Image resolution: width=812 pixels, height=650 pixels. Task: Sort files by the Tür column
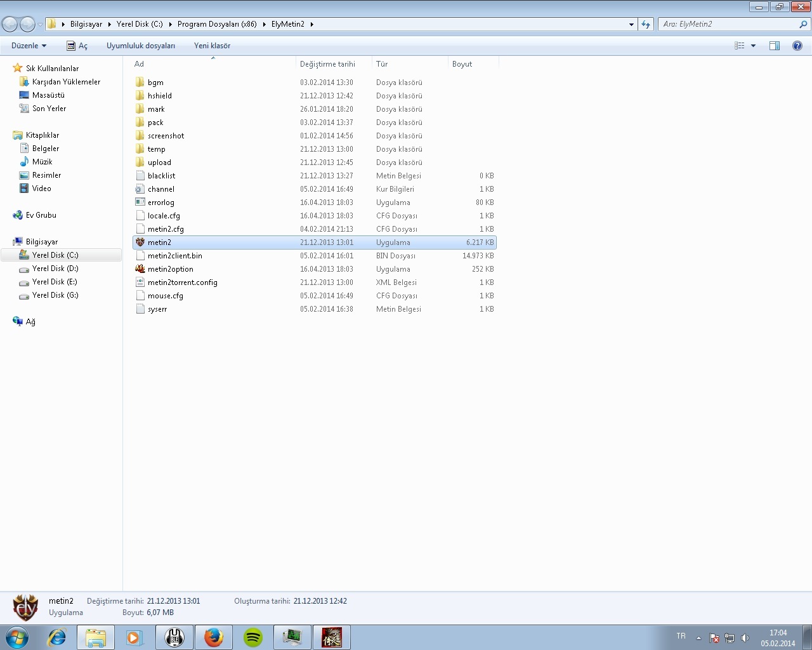(410, 64)
